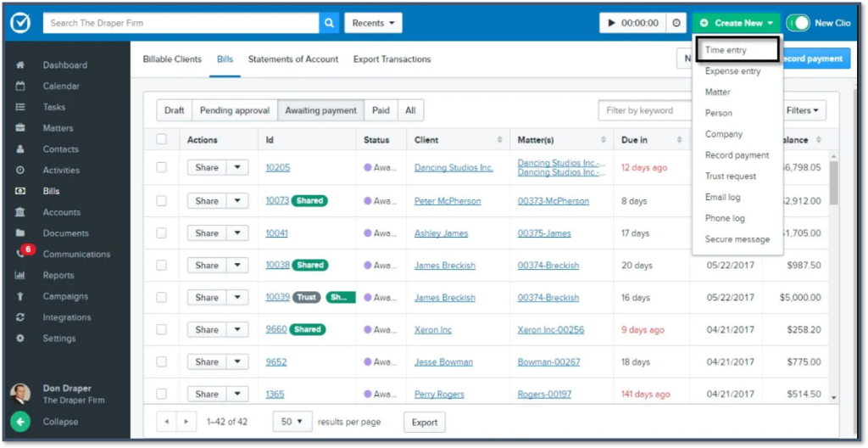Click the Settings gear icon

(20, 339)
